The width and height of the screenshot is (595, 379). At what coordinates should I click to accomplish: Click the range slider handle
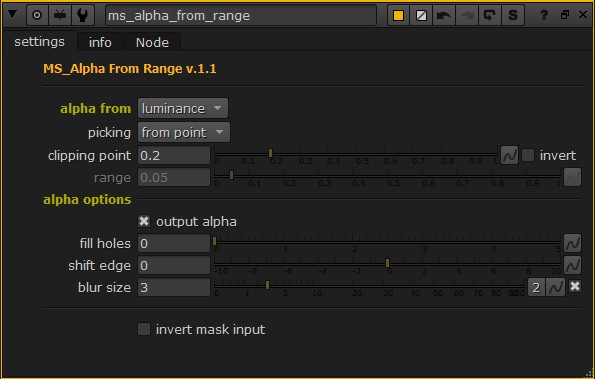tap(231, 175)
